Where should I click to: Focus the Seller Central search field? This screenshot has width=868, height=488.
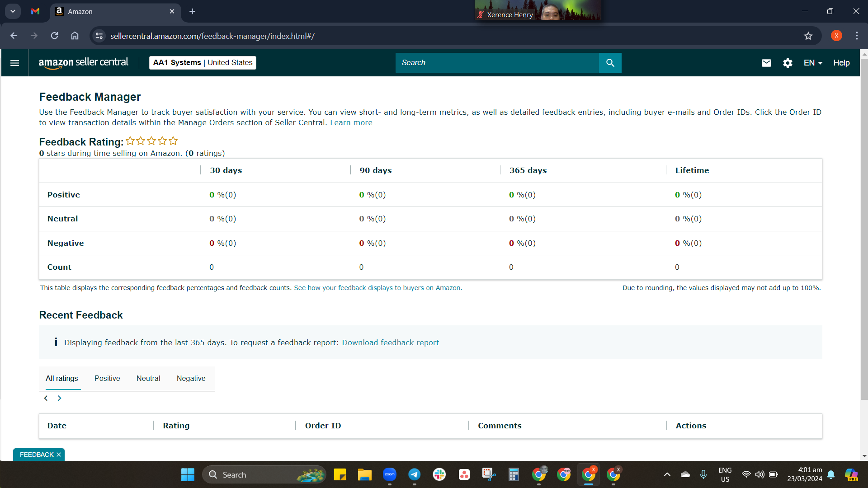(497, 63)
